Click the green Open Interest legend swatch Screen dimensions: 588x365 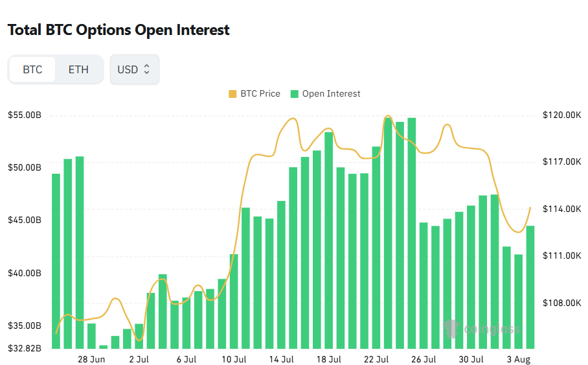[295, 94]
